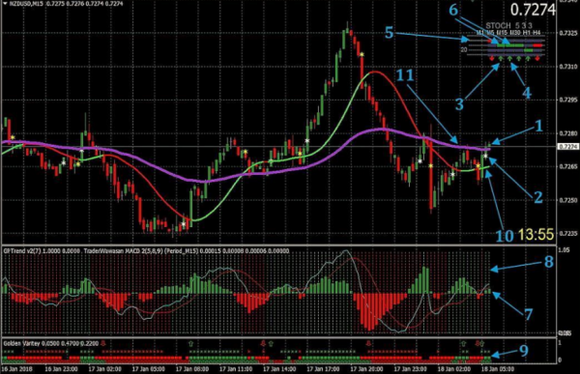Click the H1 timeframe label in the STOCH panel
The width and height of the screenshot is (580, 374).
tap(526, 33)
